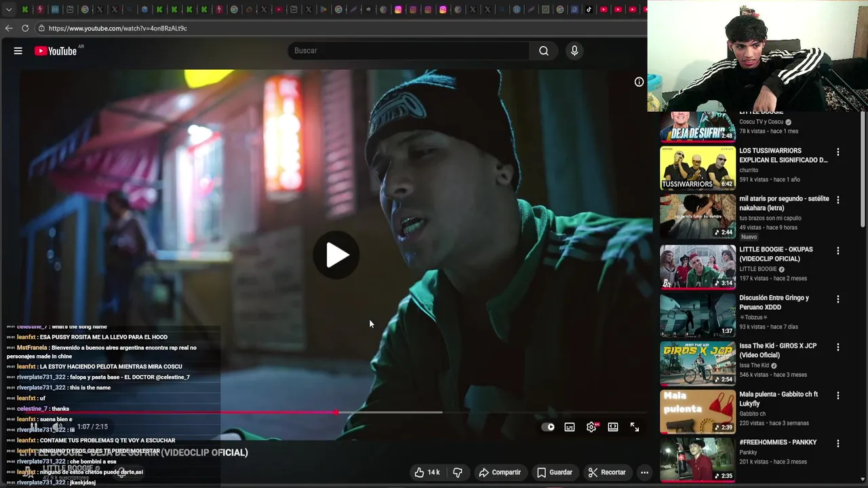
Task: Clip the video using Recortar
Action: pyautogui.click(x=607, y=472)
